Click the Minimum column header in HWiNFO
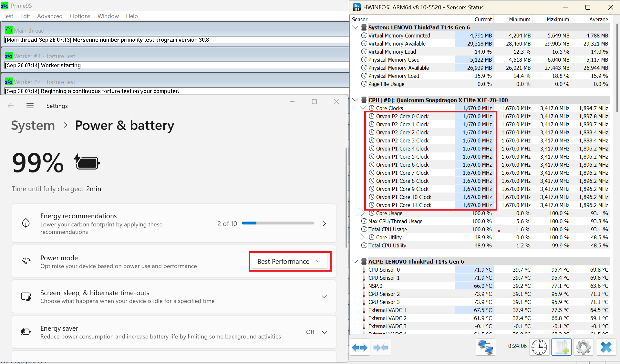Screen dimensions: 620x364 [513, 19]
